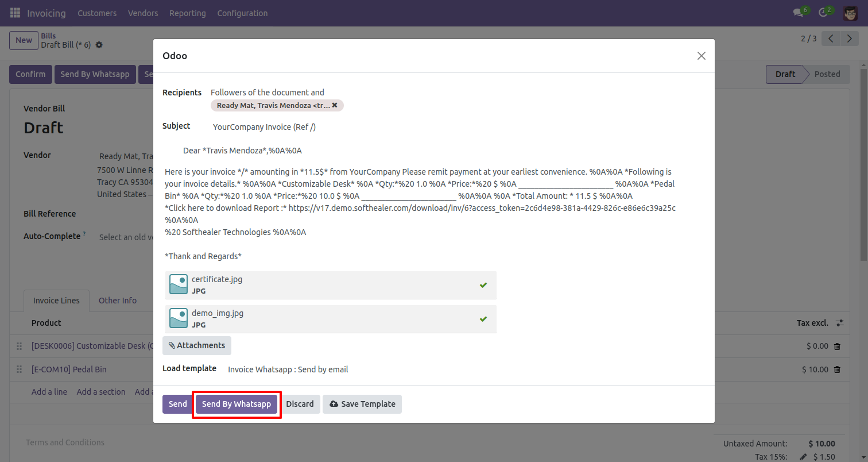The image size is (868, 462).
Task: Open the Reporting menu
Action: click(187, 13)
